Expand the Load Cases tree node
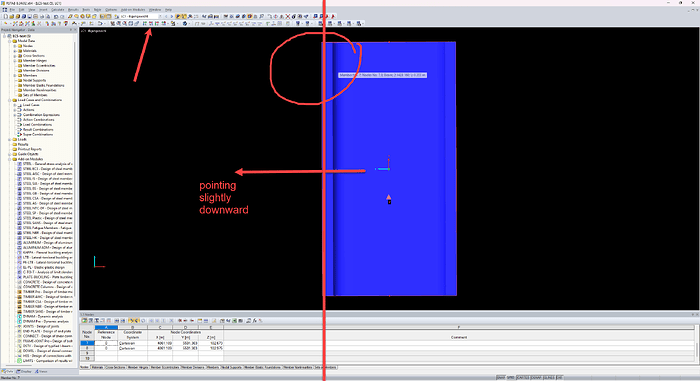 tap(14, 105)
